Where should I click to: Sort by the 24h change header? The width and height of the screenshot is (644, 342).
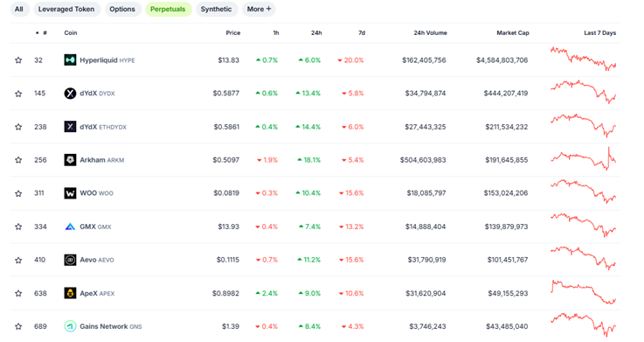click(316, 33)
